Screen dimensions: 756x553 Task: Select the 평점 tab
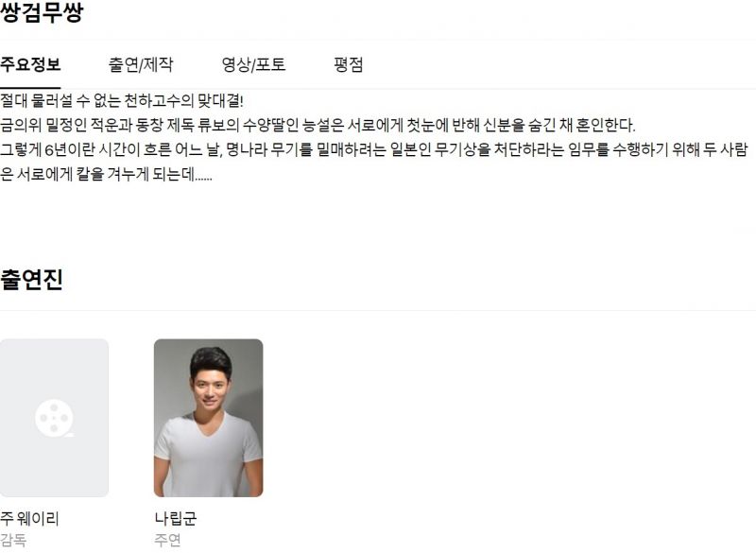(x=348, y=64)
